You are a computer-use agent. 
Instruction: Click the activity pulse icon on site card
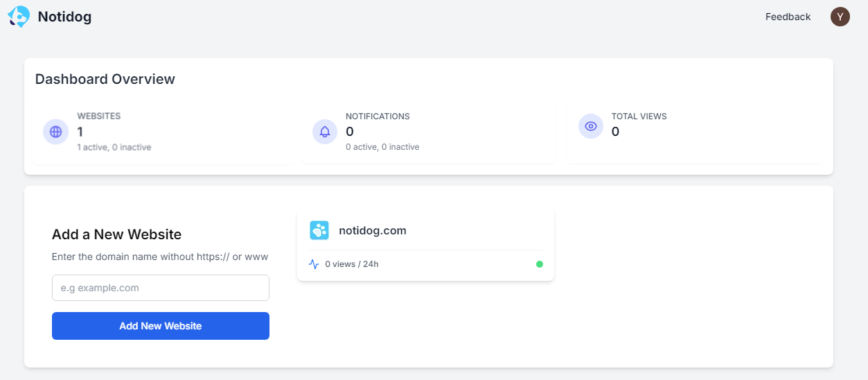tap(314, 264)
